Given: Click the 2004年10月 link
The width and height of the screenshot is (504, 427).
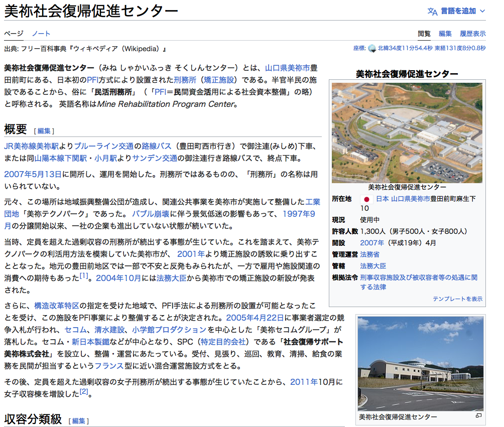Looking at the screenshot, I should pyautogui.click(x=118, y=278).
